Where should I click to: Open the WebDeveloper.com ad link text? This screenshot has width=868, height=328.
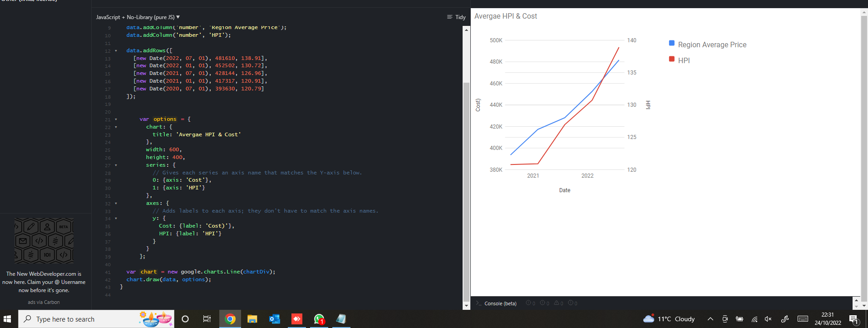pos(44,282)
